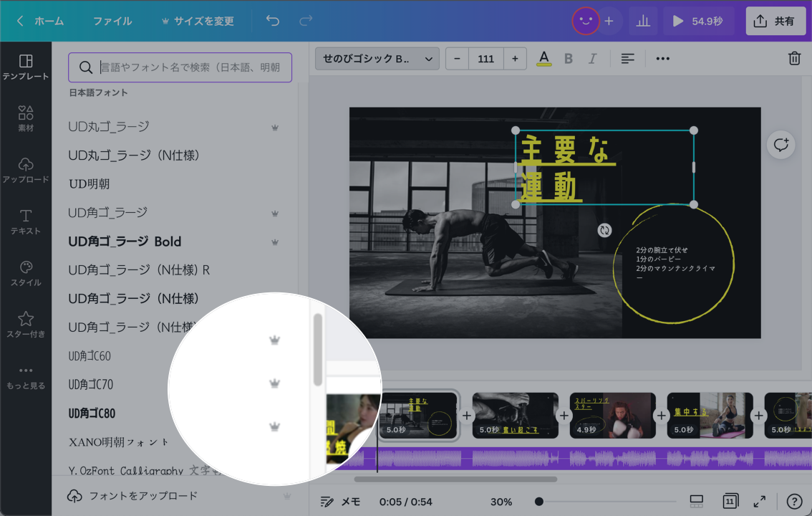Open the テキスト panel

[x=25, y=221]
